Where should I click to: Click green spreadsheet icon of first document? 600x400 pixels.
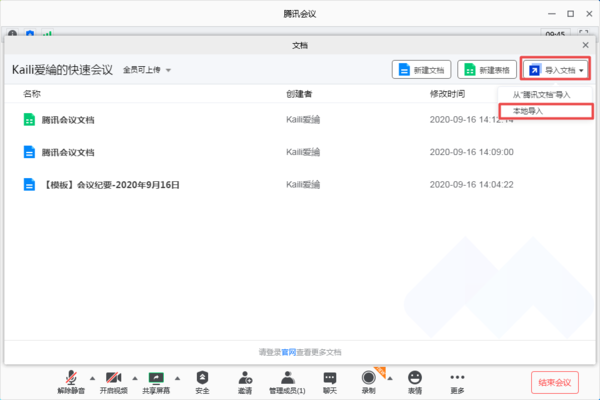[x=29, y=120]
